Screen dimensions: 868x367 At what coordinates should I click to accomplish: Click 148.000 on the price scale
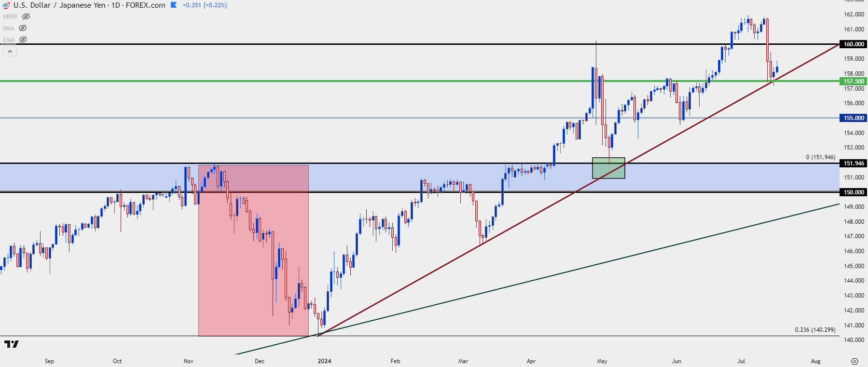[854, 221]
